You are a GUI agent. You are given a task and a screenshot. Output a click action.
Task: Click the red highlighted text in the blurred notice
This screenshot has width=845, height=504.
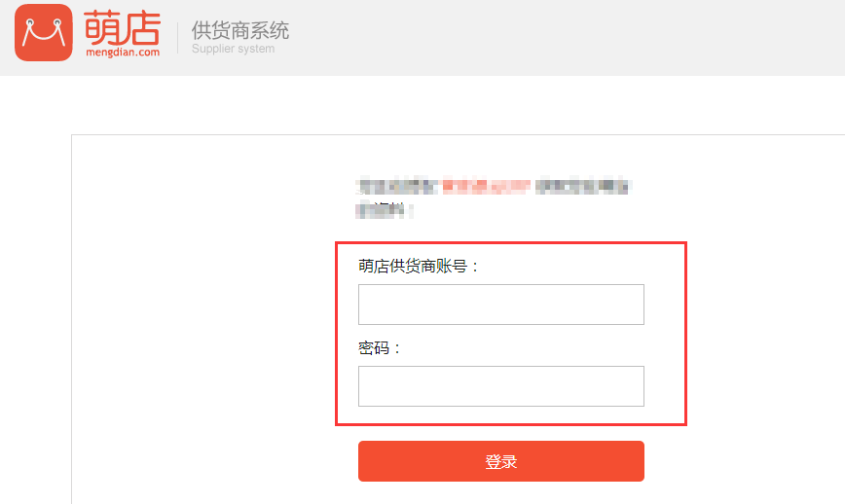486,186
